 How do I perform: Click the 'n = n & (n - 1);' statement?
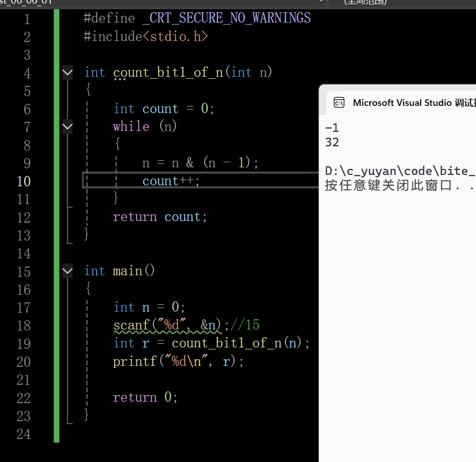[x=200, y=162]
